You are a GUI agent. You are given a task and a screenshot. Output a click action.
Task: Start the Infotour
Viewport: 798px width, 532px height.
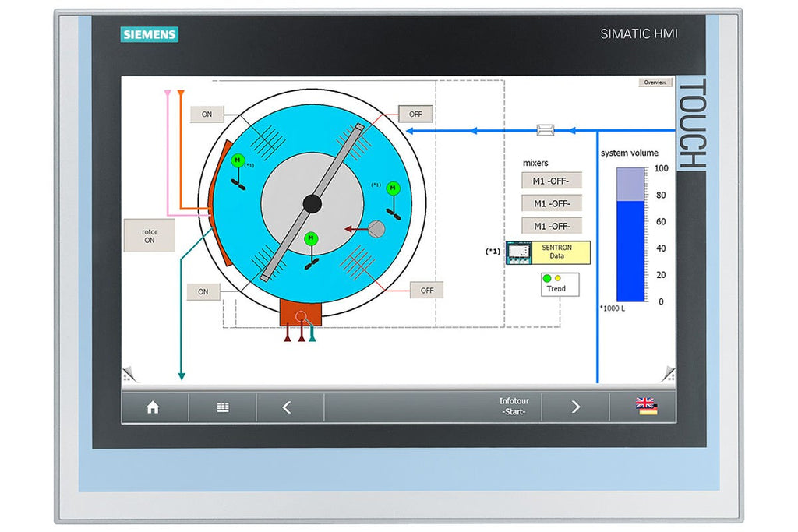(x=512, y=407)
